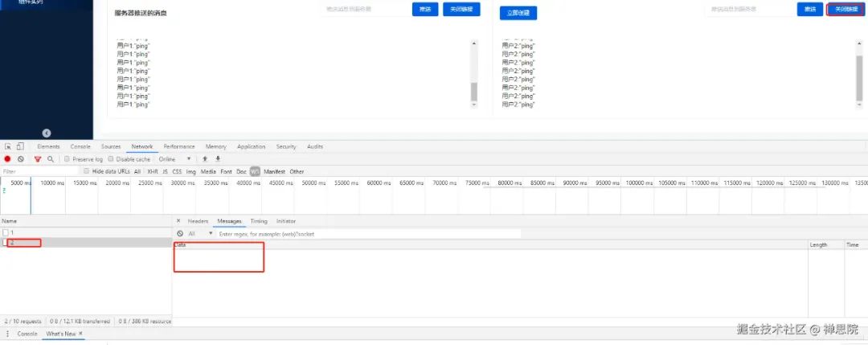This screenshot has width=868, height=345.
Task: Click the import HAR upload arrow
Action: point(205,159)
